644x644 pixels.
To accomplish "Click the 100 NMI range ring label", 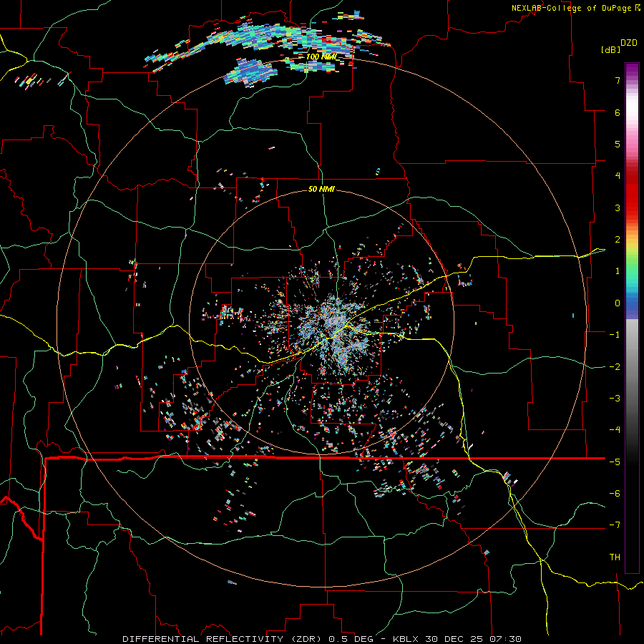I will click(321, 57).
